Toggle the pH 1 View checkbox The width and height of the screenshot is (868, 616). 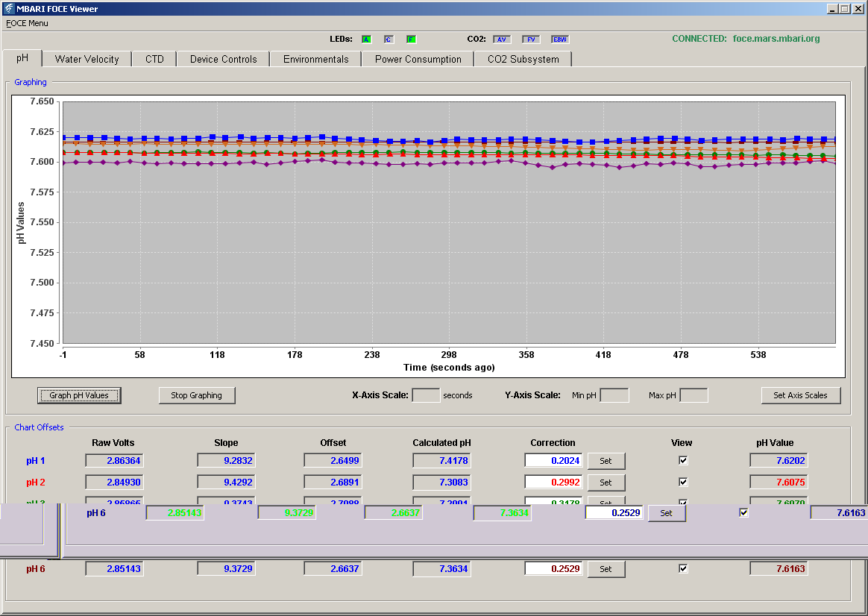click(x=683, y=460)
